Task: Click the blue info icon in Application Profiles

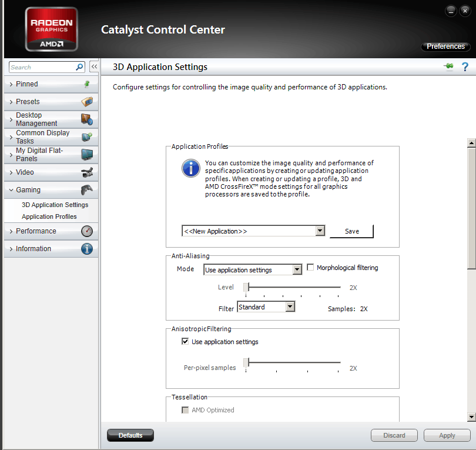Action: pyautogui.click(x=190, y=168)
